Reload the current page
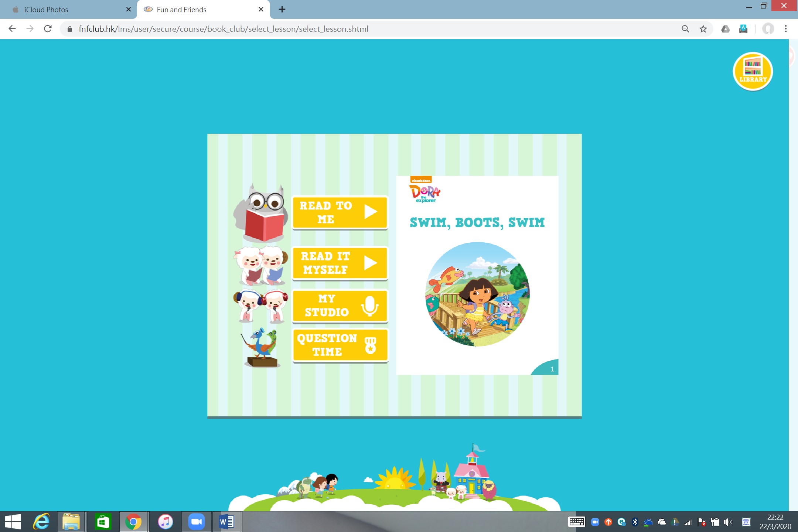 [48, 29]
